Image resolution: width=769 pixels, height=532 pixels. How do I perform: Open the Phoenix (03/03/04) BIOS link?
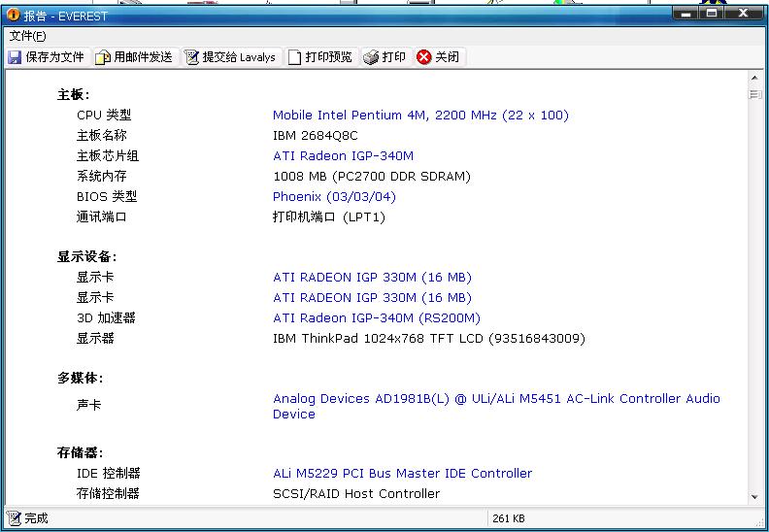(334, 197)
